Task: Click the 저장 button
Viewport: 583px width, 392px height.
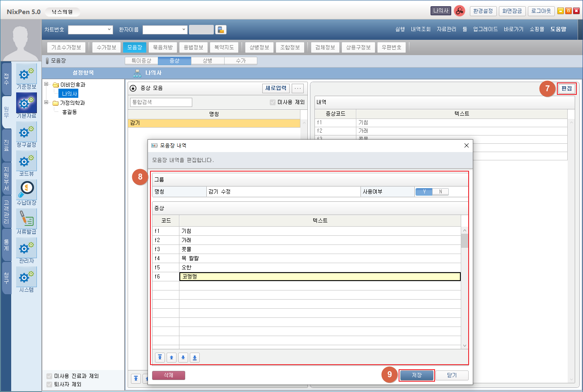Action: click(x=417, y=375)
